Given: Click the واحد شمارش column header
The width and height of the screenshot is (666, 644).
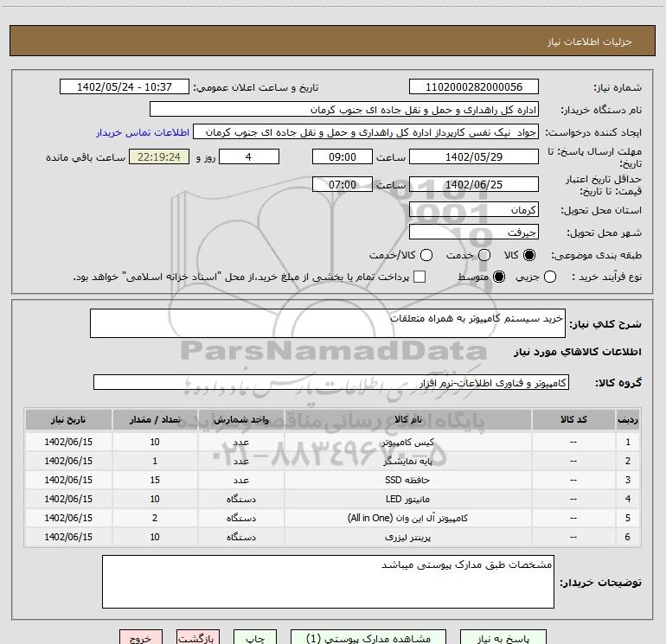Looking at the screenshot, I should (x=240, y=419).
